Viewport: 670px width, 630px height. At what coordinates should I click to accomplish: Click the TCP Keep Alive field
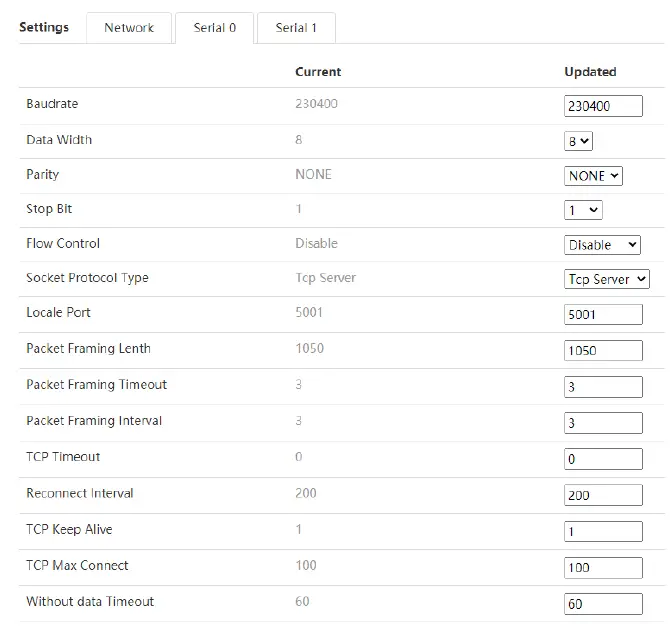tap(603, 532)
